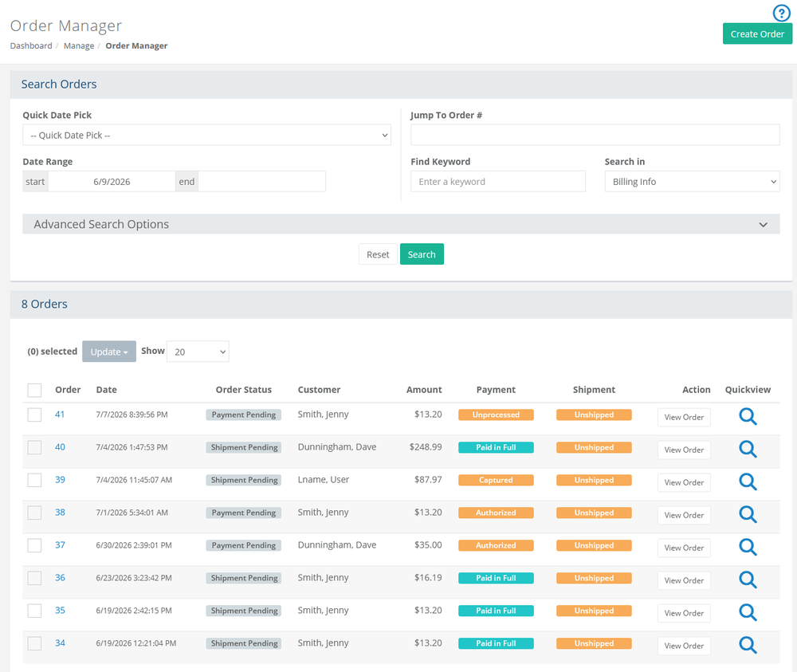Click the Amount column header
This screenshot has width=797, height=672.
coord(424,390)
